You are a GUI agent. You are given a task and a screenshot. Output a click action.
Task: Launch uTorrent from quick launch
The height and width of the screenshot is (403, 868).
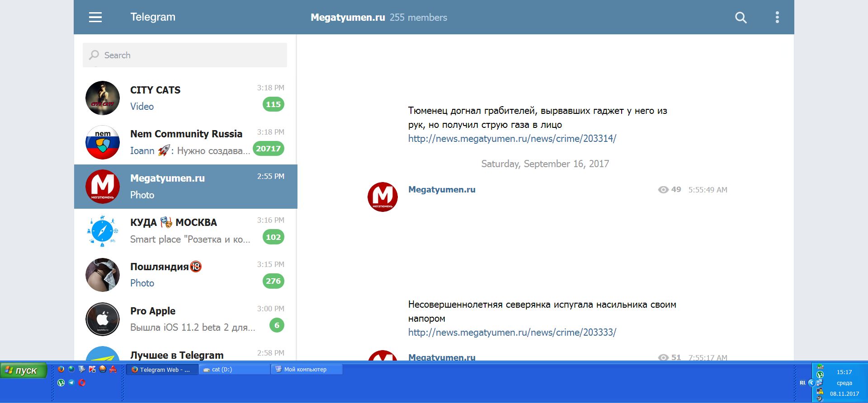[61, 383]
